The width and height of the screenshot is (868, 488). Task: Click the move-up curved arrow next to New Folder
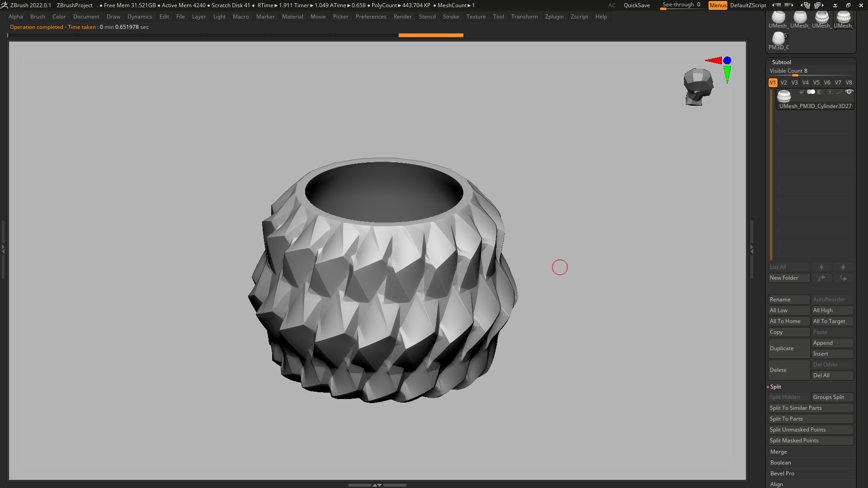click(x=821, y=278)
